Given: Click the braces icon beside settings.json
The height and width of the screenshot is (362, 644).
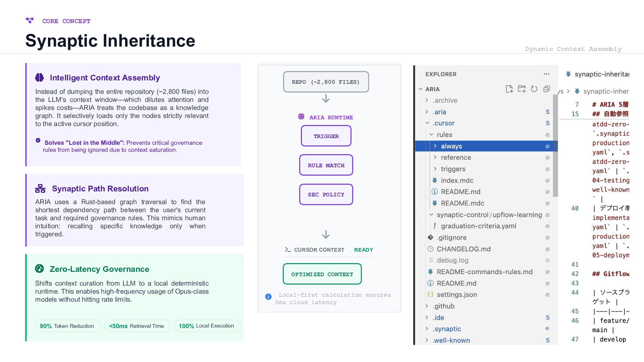Looking at the screenshot, I should coord(430,294).
